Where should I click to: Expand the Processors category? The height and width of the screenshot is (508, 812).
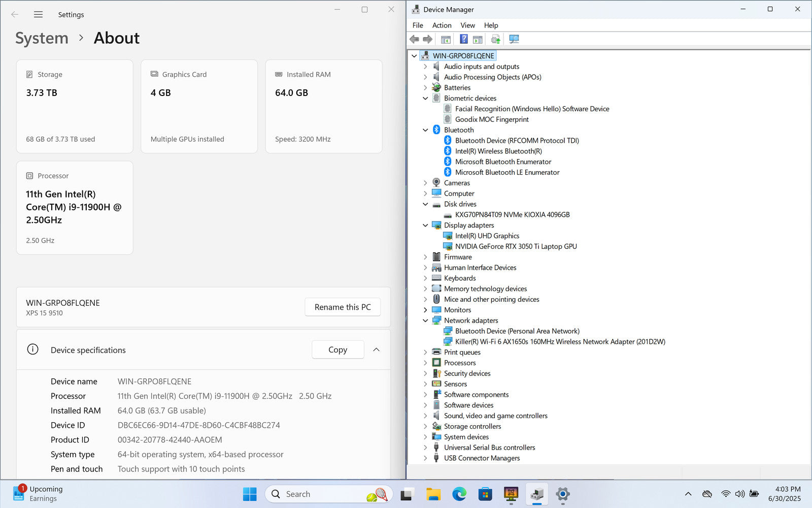tap(425, 363)
